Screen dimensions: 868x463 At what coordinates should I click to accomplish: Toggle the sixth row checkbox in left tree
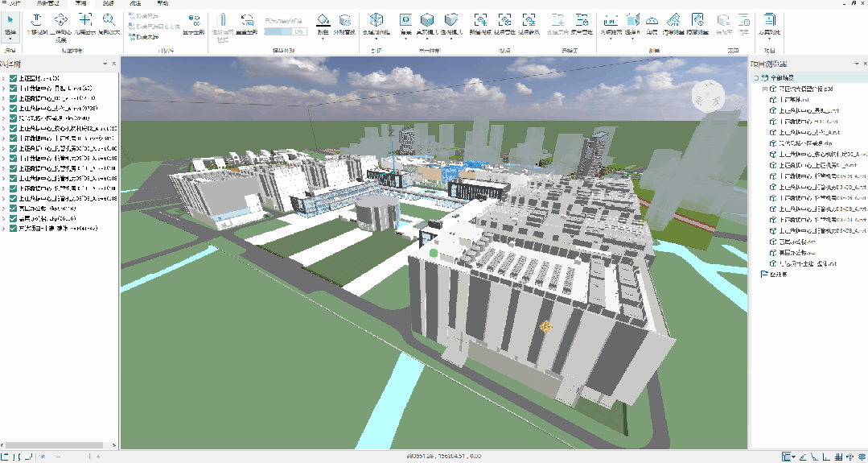pyautogui.click(x=14, y=128)
